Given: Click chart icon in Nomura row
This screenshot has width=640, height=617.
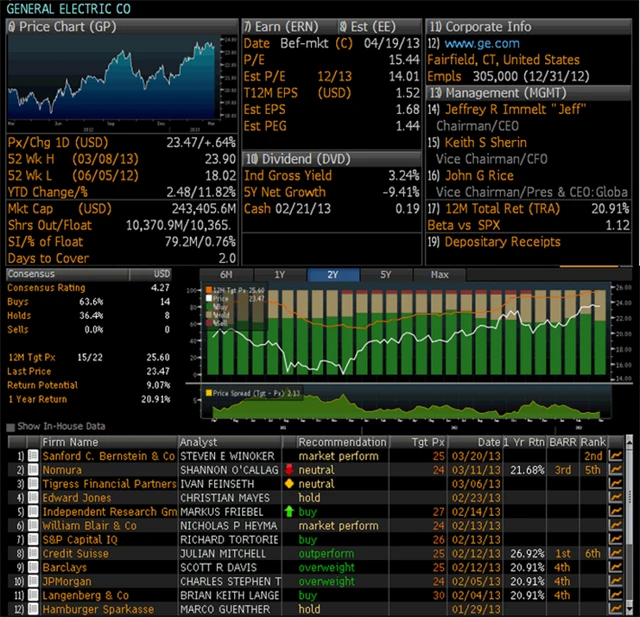Looking at the screenshot, I should pyautogui.click(x=616, y=470).
